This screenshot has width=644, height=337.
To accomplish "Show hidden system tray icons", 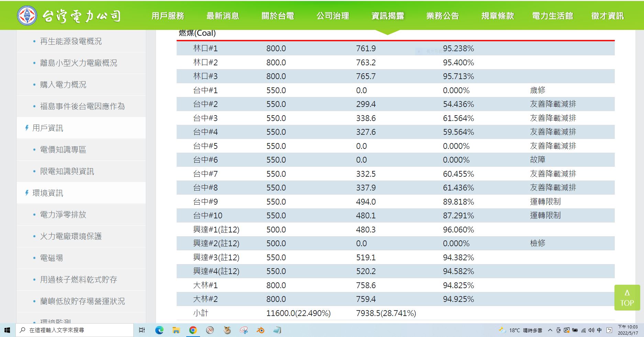I will pos(550,330).
